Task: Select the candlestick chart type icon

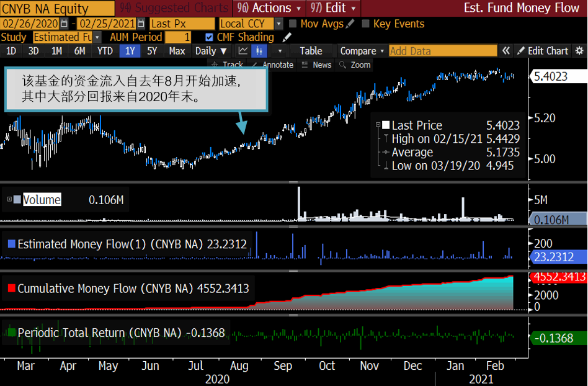Action: click(x=259, y=51)
